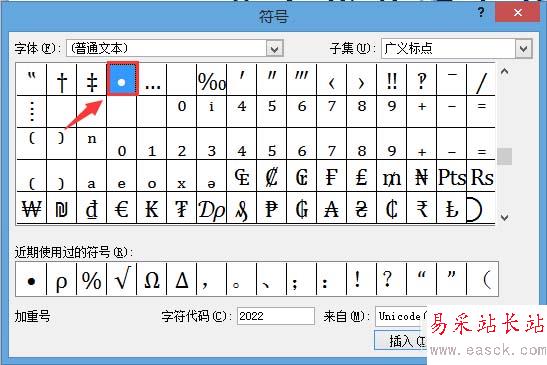Select the Indian rupee ₹ symbol
547x365 pixels.
click(422, 208)
